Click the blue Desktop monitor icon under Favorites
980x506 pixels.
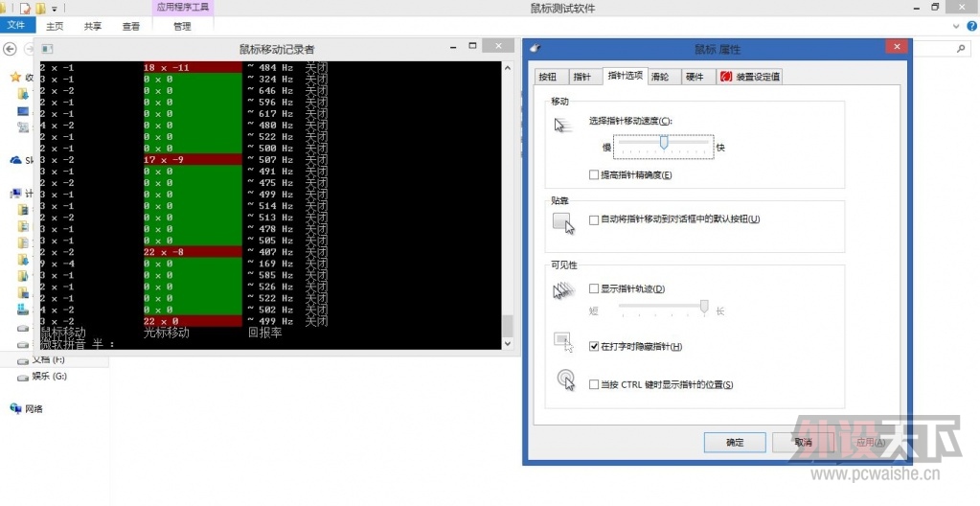[23, 111]
